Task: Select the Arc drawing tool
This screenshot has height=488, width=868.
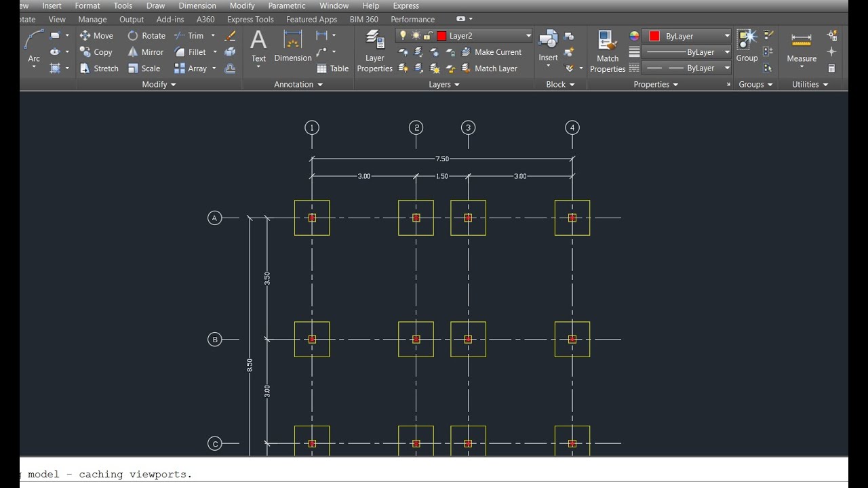Action: point(33,46)
